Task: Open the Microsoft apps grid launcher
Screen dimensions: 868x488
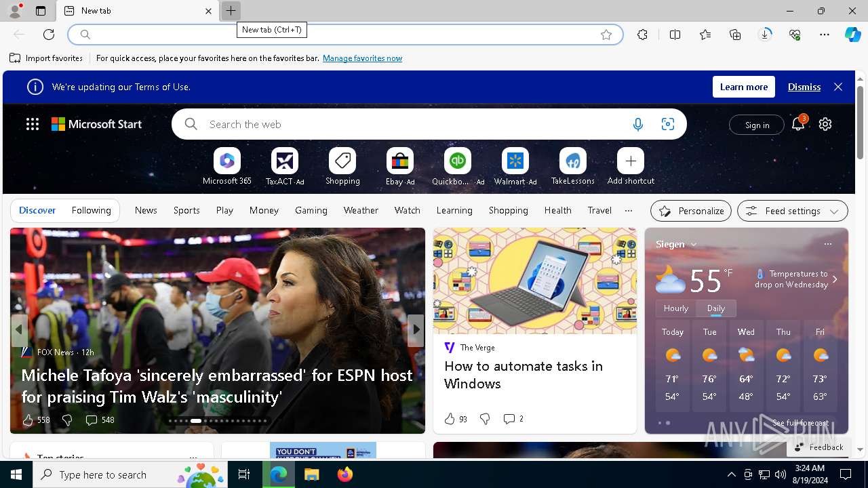Action: pos(33,124)
